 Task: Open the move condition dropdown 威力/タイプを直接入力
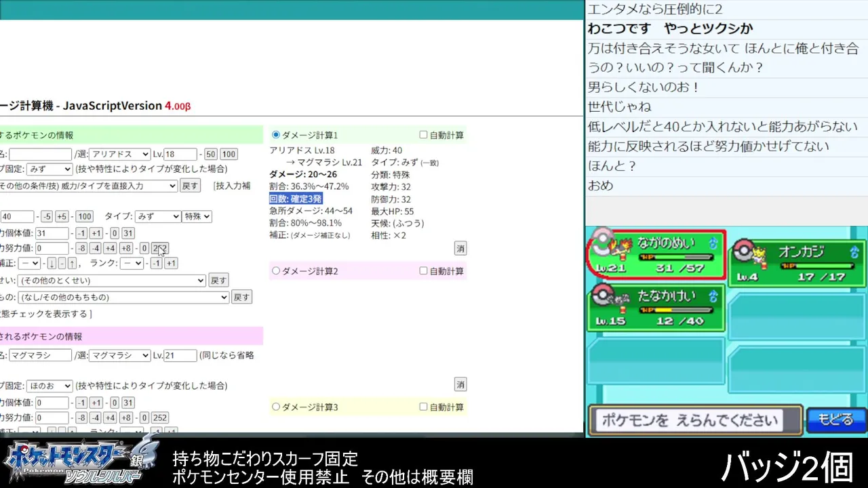pos(89,186)
